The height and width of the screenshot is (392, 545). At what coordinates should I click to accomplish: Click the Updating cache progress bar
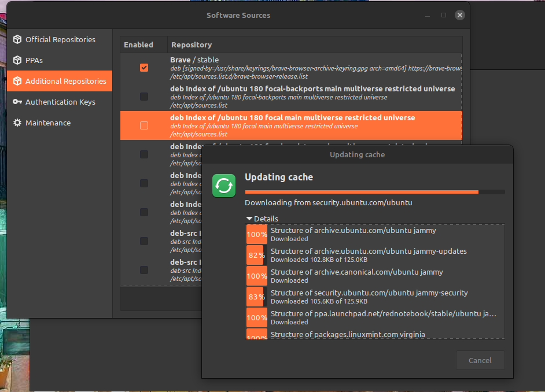click(375, 192)
